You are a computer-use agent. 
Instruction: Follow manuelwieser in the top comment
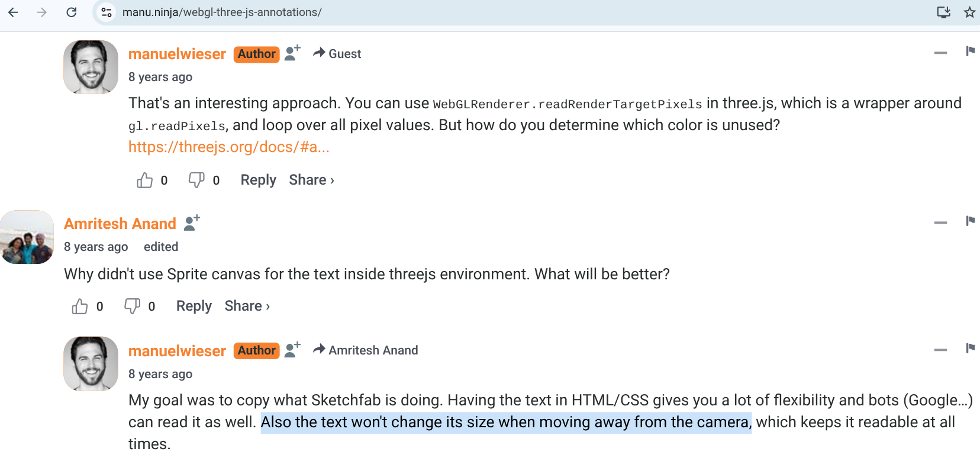(x=292, y=53)
